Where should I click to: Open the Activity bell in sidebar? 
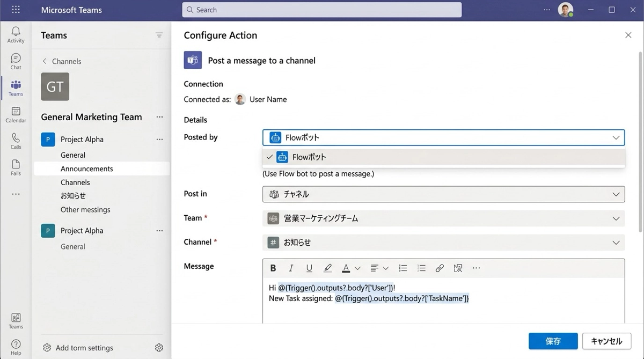pos(16,35)
